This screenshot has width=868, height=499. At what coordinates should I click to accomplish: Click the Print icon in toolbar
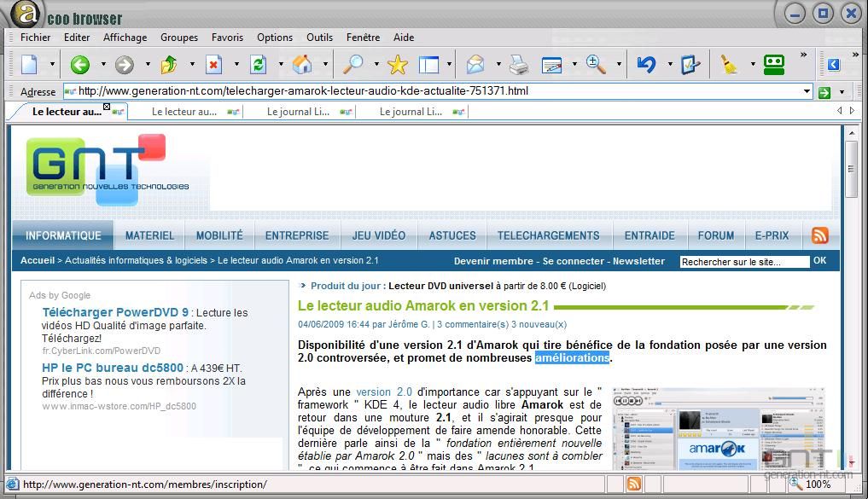[x=518, y=65]
